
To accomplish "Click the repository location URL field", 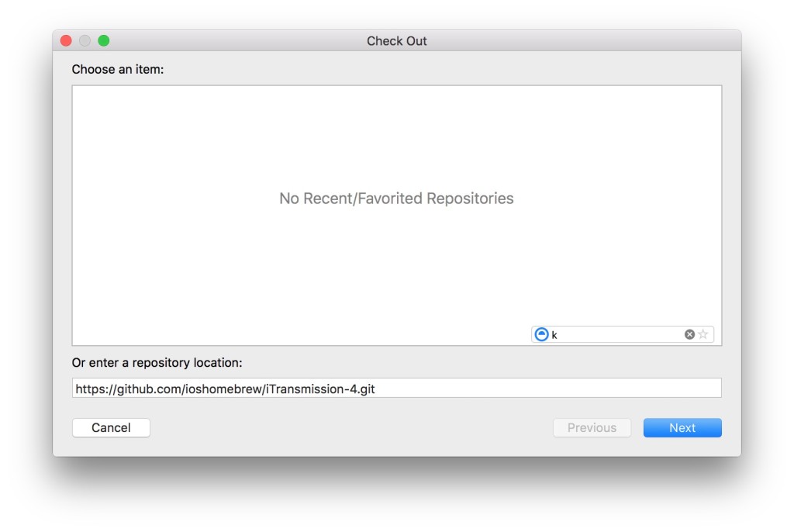I will coord(396,388).
